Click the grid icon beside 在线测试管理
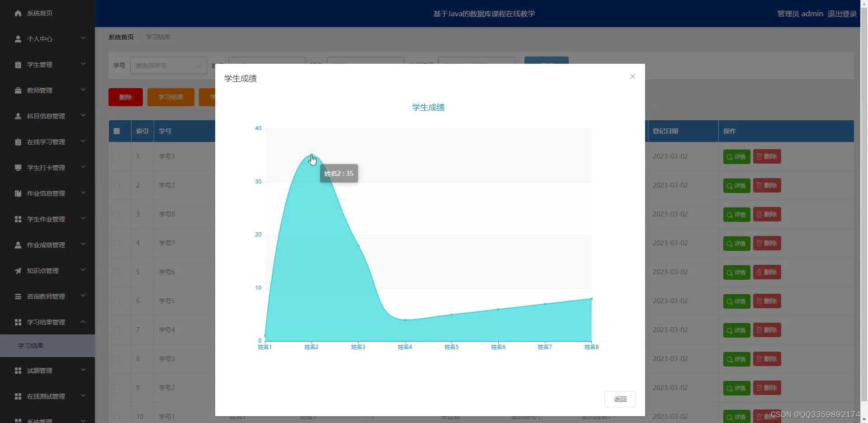Image resolution: width=868 pixels, height=423 pixels. [x=18, y=396]
